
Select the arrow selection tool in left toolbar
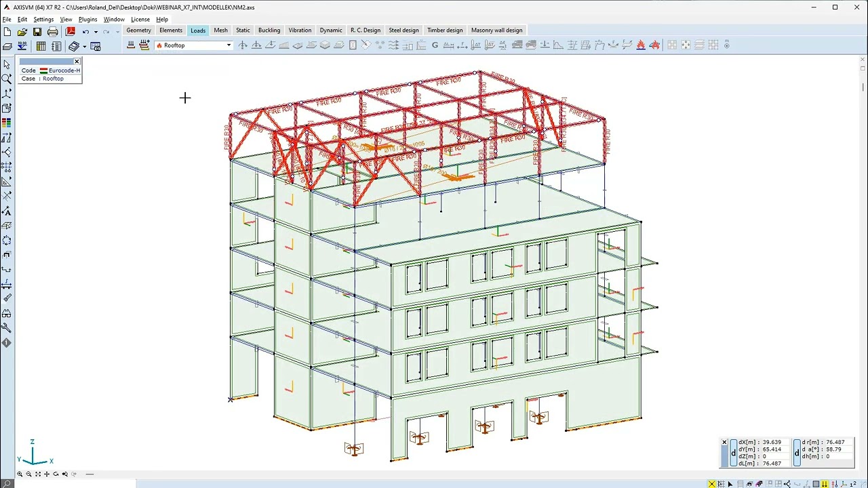pos(7,64)
